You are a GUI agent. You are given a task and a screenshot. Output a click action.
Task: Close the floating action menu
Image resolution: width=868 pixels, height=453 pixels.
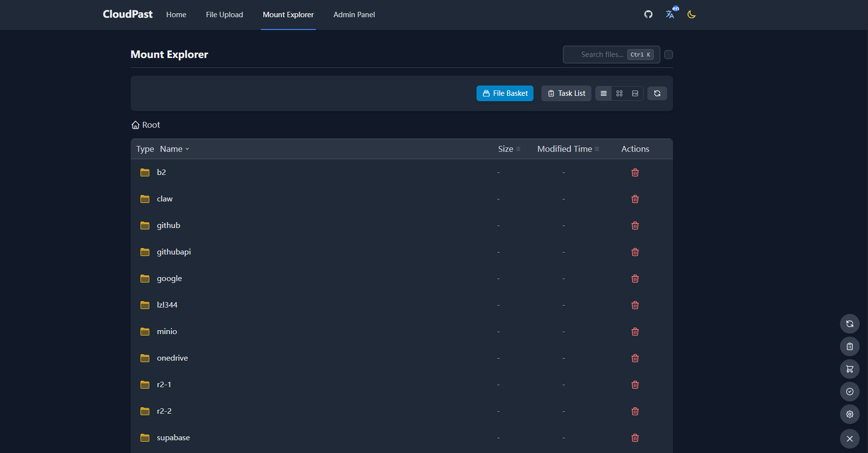pos(850,439)
